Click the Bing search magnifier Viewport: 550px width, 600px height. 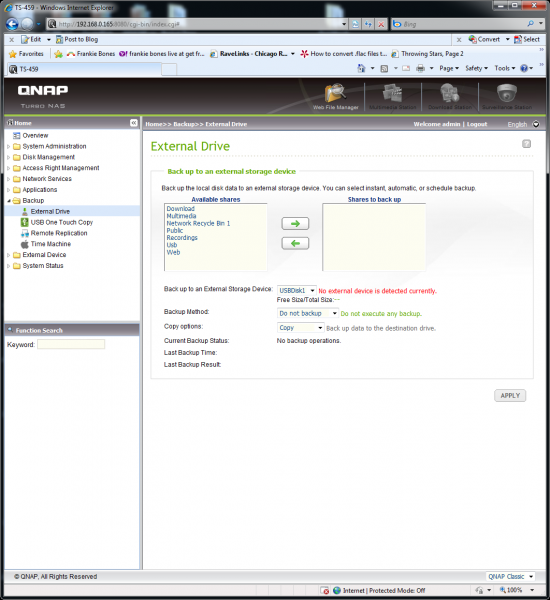(x=530, y=24)
